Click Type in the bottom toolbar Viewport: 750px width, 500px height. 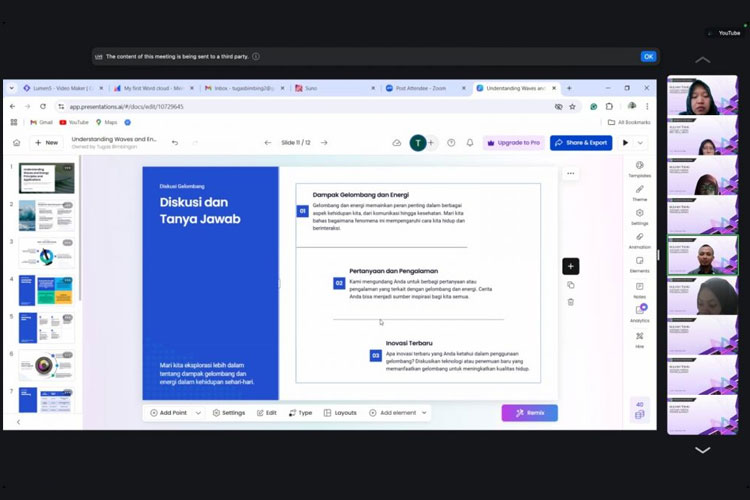point(300,413)
